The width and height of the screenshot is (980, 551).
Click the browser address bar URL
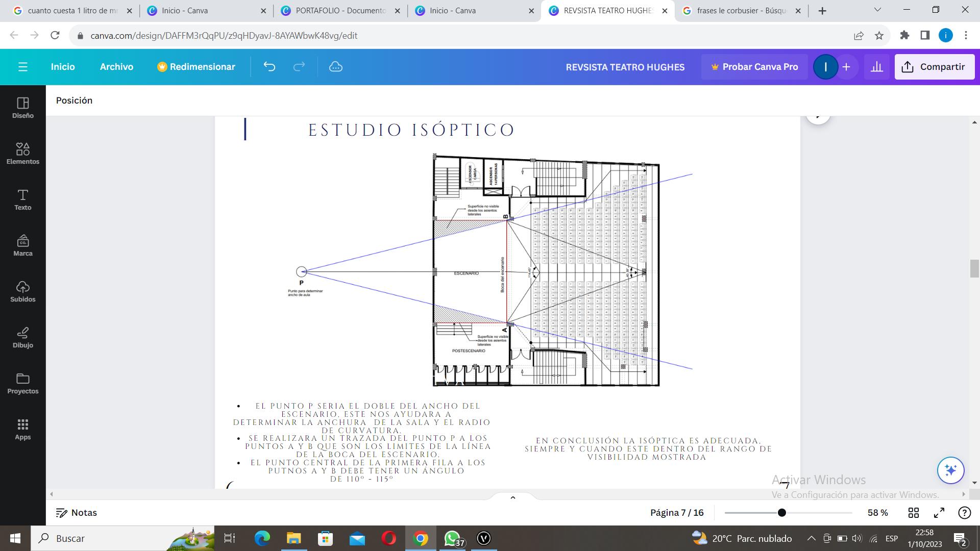[224, 36]
